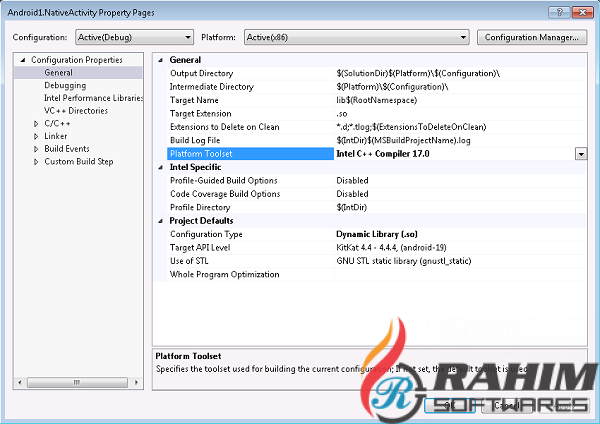Click Disabled value for Profile-Guided Build Options
The height and width of the screenshot is (424, 600).
352,181
